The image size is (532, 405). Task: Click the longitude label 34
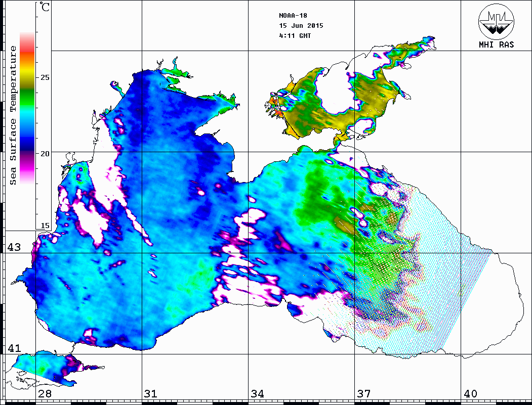258,394
